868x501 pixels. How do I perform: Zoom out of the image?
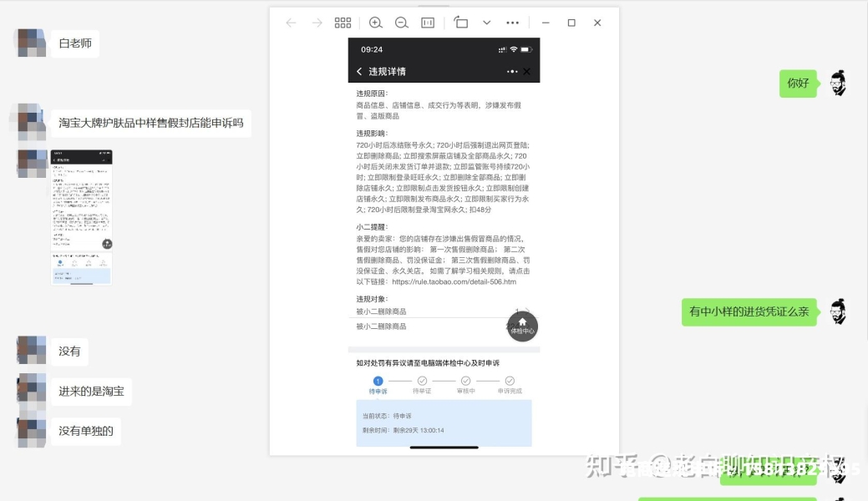click(x=401, y=23)
